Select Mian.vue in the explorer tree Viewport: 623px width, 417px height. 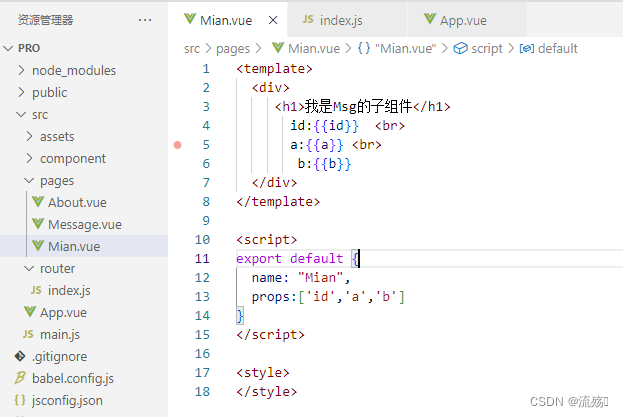click(x=84, y=246)
